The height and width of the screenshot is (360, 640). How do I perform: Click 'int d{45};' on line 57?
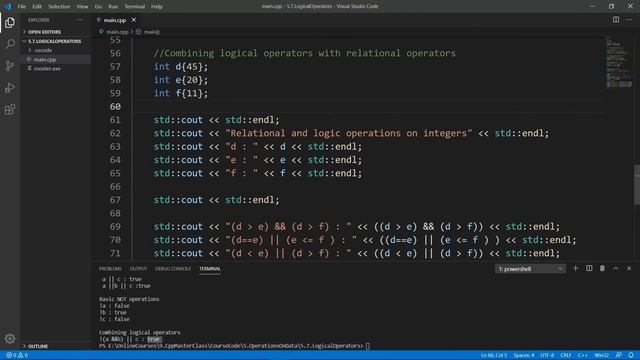coord(181,67)
